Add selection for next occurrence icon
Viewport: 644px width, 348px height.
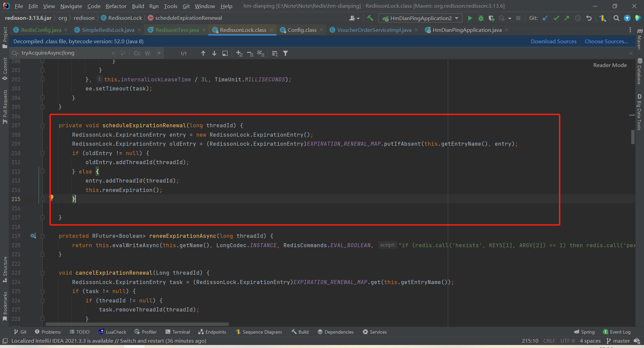pos(239,53)
